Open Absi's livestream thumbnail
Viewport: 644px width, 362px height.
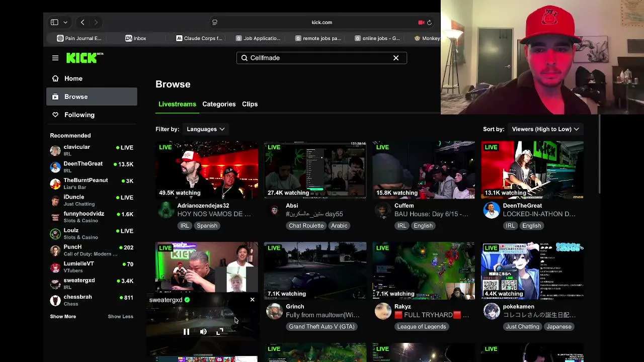pos(315,170)
